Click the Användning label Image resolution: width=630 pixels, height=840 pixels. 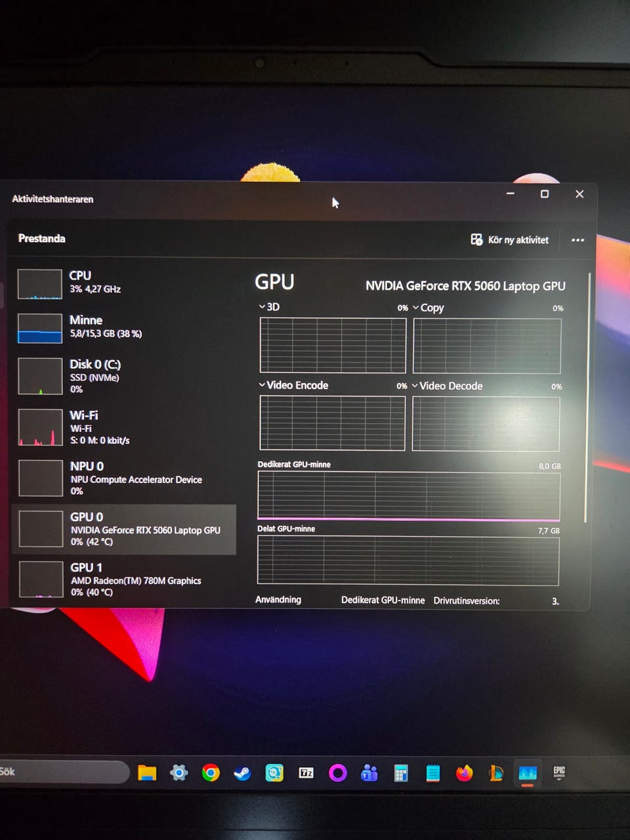tap(278, 599)
